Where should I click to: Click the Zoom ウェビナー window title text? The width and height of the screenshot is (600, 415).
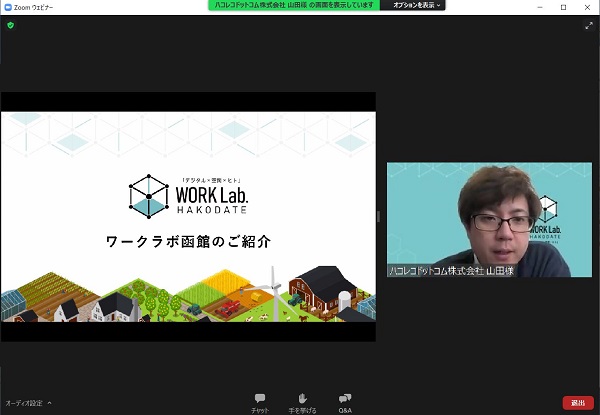pyautogui.click(x=34, y=7)
